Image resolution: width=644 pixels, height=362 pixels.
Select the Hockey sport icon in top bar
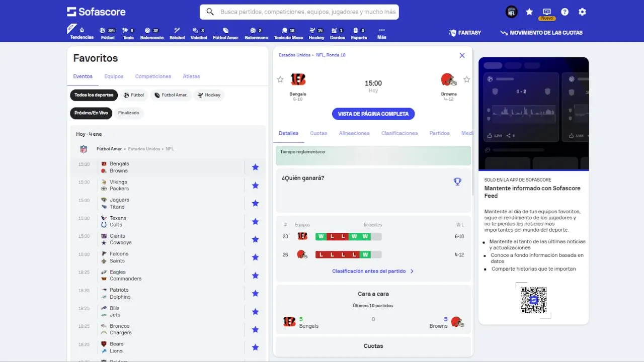click(316, 33)
